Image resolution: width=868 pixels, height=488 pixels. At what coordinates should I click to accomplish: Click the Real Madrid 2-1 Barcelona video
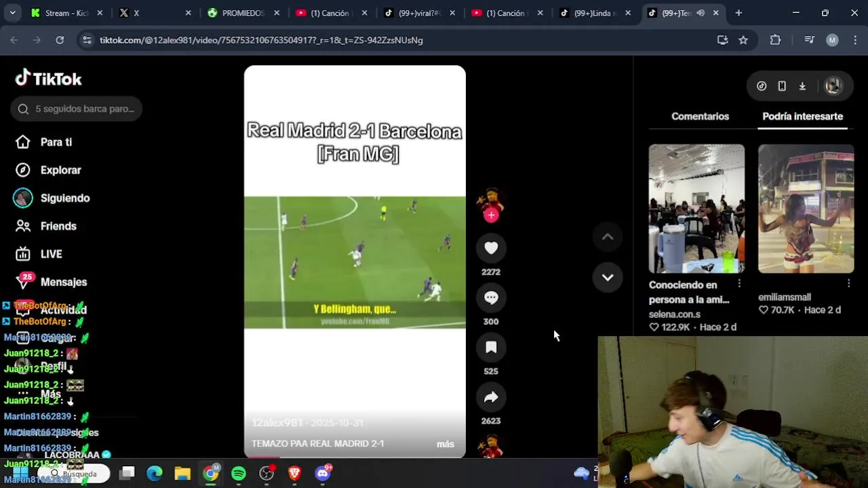click(x=355, y=262)
